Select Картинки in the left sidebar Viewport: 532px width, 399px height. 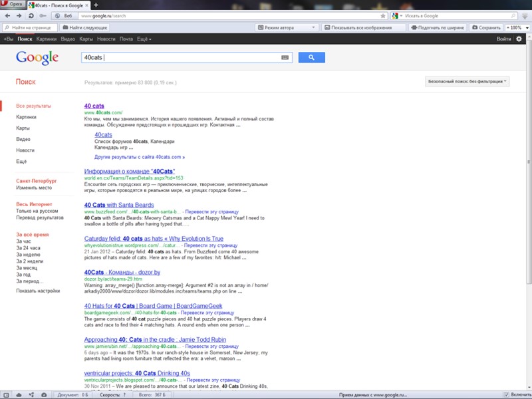click(x=26, y=117)
